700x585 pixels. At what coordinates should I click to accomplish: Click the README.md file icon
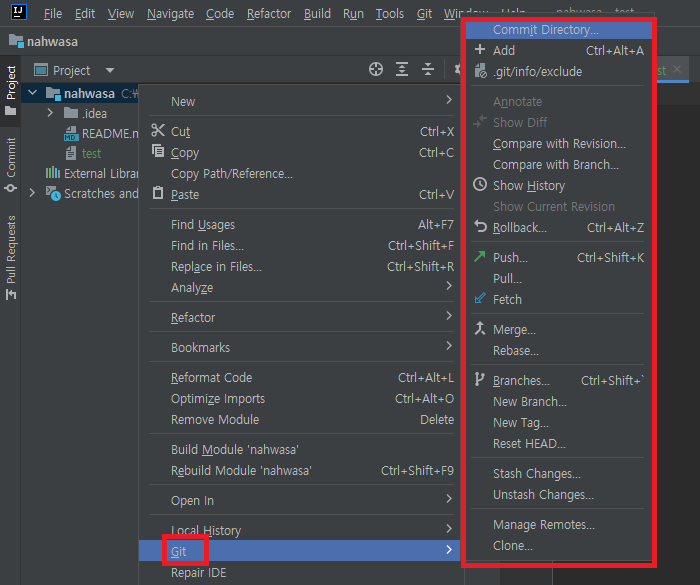71,133
